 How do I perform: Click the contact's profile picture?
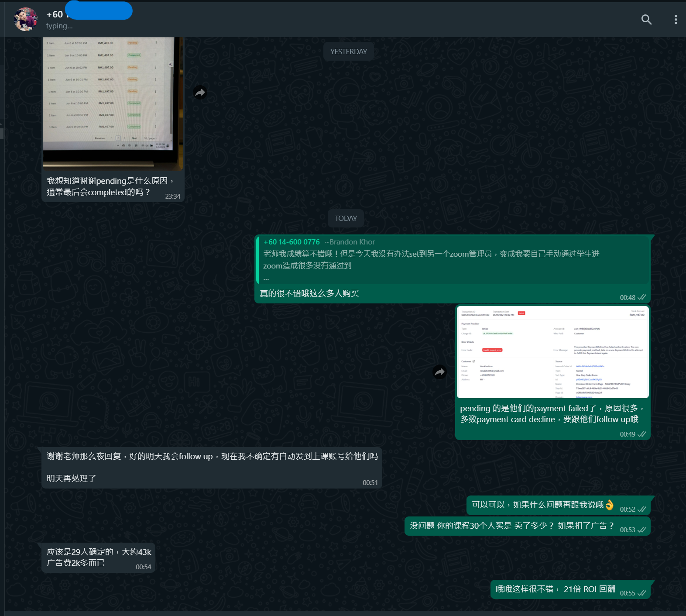(26, 20)
